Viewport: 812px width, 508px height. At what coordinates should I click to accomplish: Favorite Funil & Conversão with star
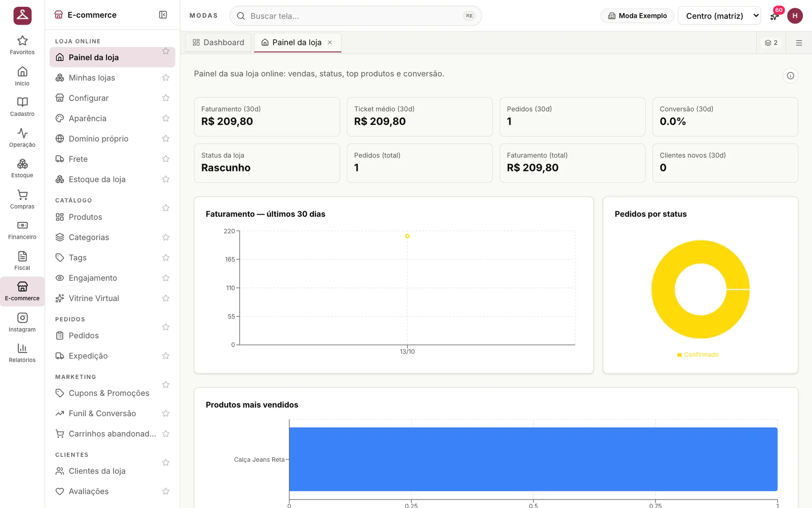pyautogui.click(x=166, y=413)
